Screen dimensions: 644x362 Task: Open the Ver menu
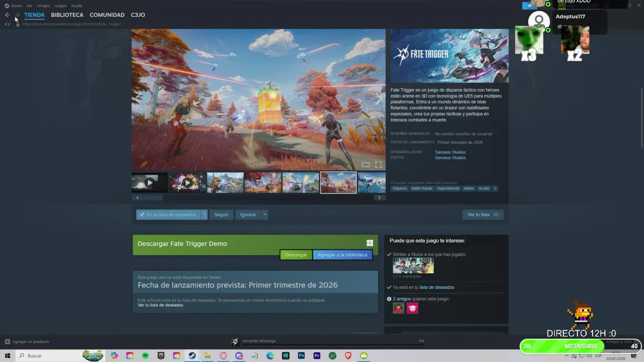point(29,6)
